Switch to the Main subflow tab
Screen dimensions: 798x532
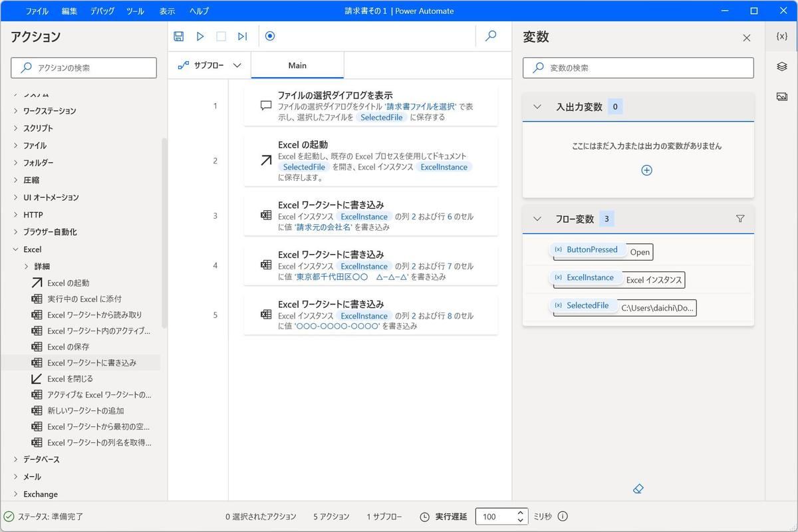click(297, 65)
